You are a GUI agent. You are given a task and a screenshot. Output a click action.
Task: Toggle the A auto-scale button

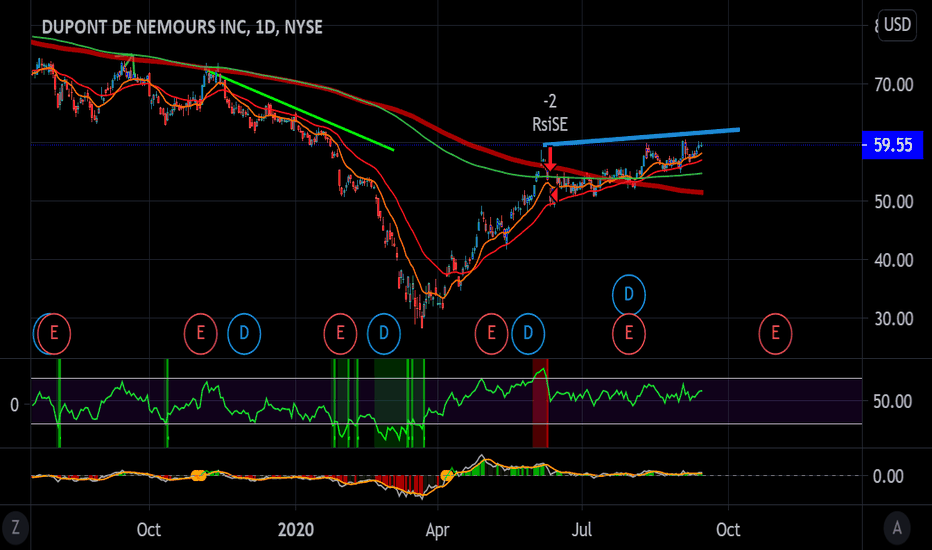(x=897, y=527)
